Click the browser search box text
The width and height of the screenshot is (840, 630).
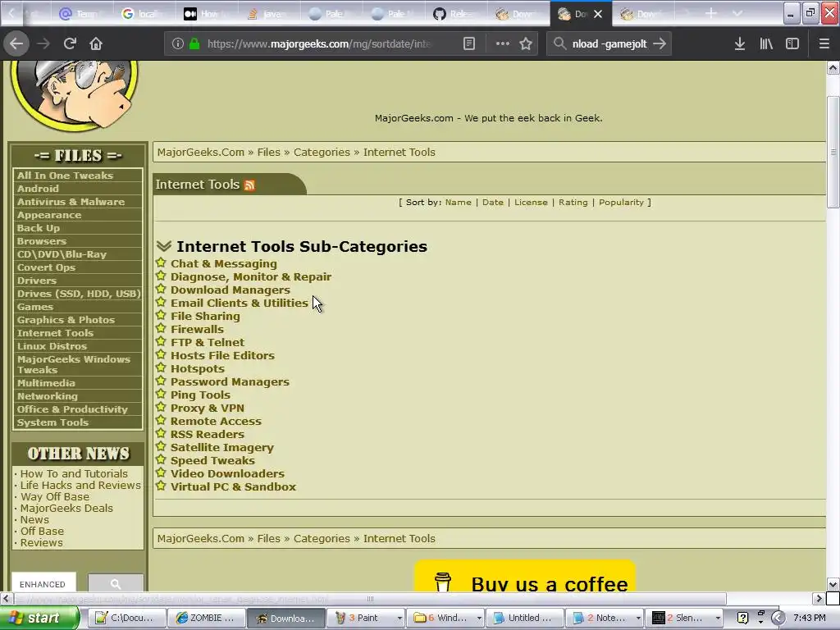click(609, 44)
